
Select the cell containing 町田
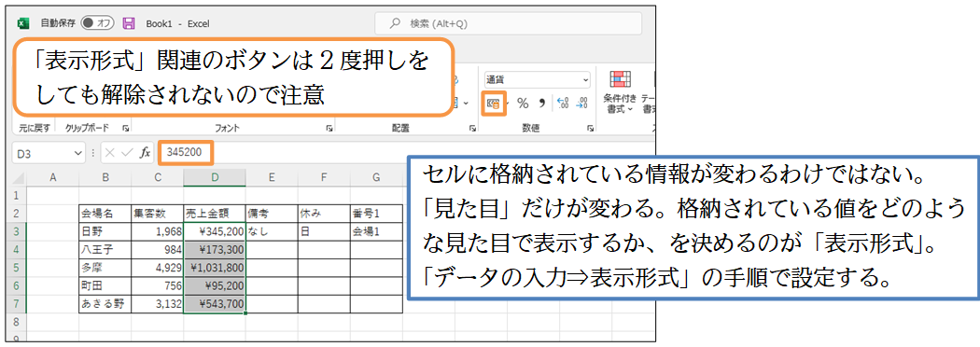coord(105,285)
